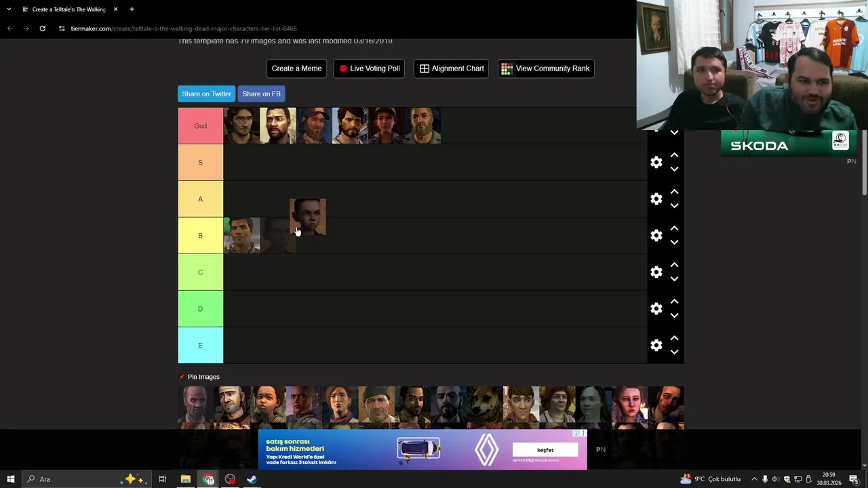Click keşfet button in Renault ad
Viewport: 868px width, 488px height.
coord(545,450)
